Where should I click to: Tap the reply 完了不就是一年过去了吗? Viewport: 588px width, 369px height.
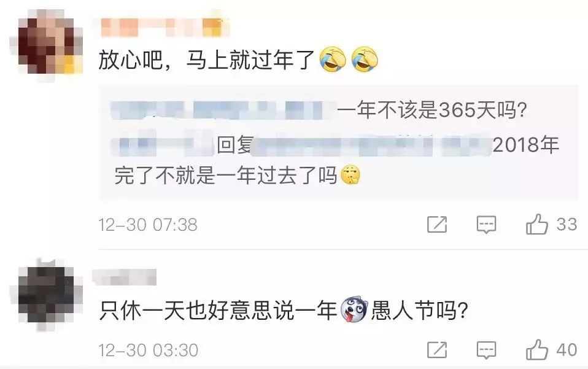coord(226,176)
